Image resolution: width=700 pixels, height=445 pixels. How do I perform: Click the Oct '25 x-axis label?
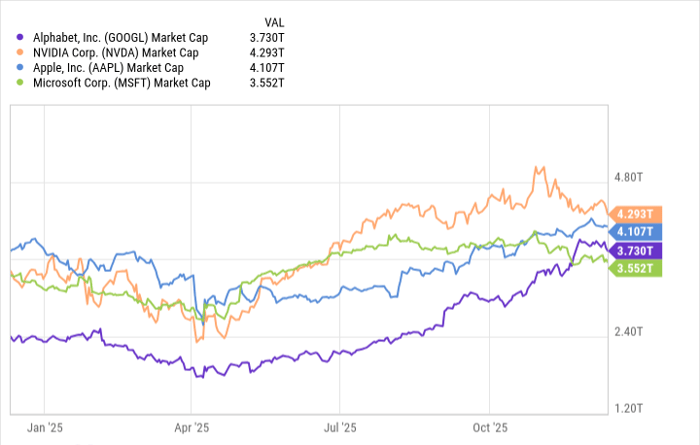tap(490, 427)
